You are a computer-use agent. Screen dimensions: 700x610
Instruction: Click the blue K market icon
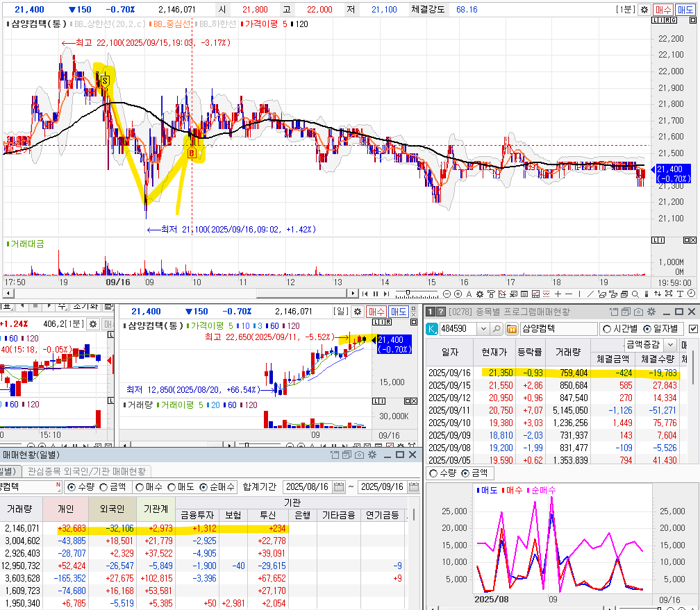click(x=432, y=329)
